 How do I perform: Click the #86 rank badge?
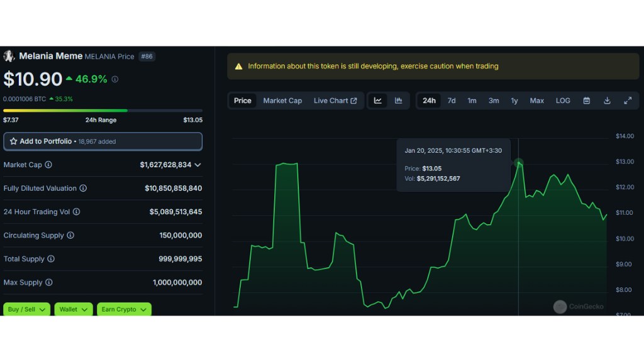coord(147,57)
